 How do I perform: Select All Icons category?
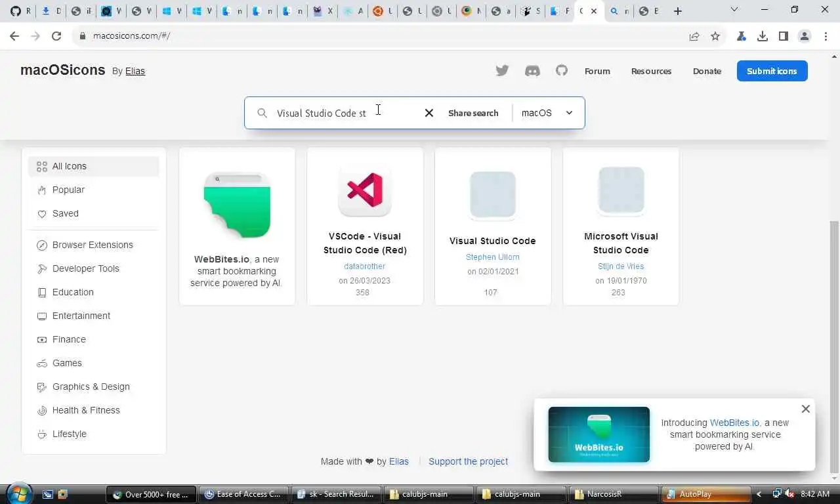point(94,166)
